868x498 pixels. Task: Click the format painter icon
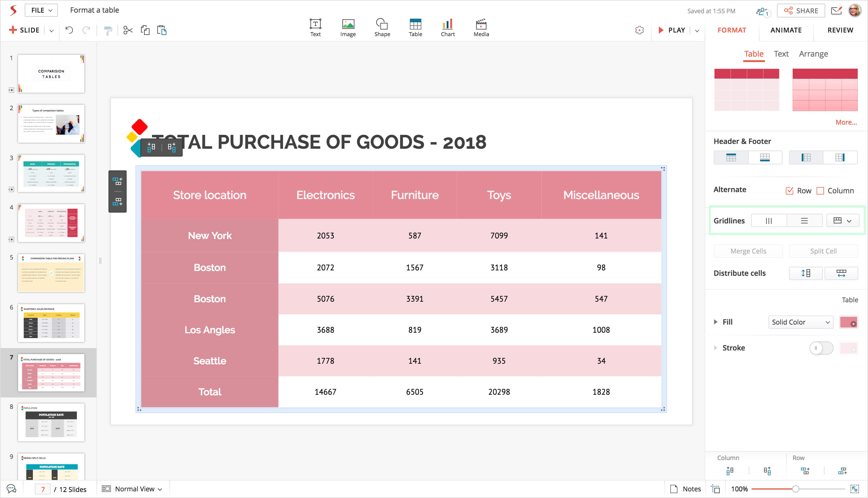108,30
